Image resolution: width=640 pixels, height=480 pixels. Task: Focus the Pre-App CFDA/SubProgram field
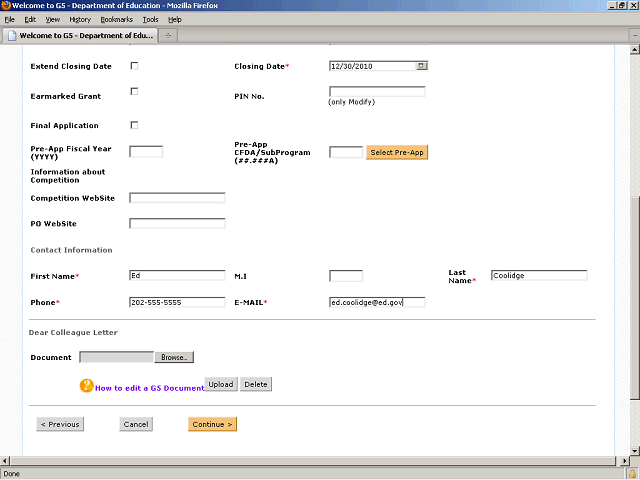(346, 152)
